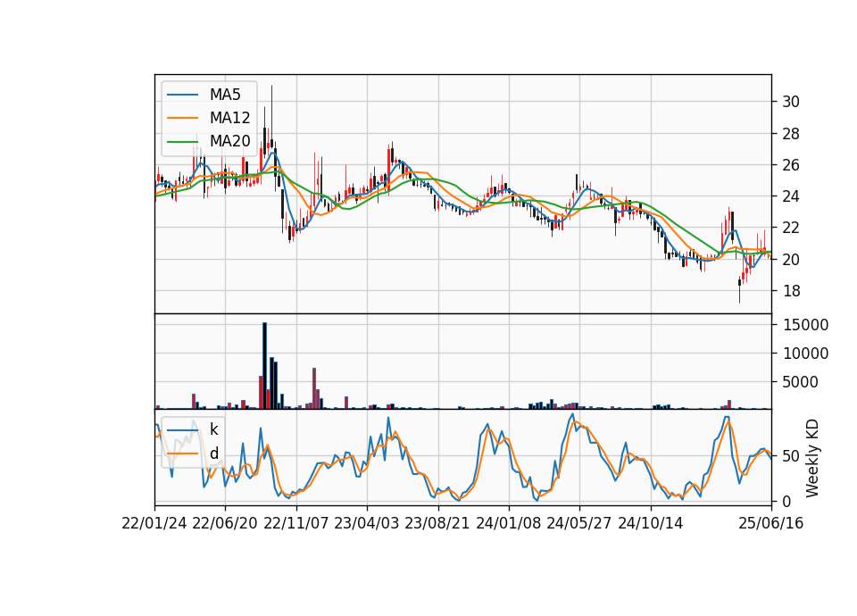Viewport: 857px width, 616px height.
Task: Click the 22/11/07 date tick label
Action: pyautogui.click(x=296, y=524)
